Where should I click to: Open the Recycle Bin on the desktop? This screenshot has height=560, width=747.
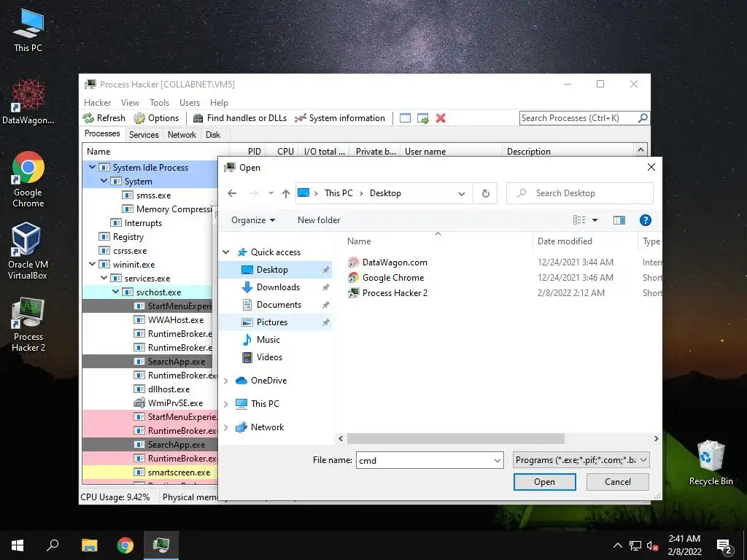(711, 463)
